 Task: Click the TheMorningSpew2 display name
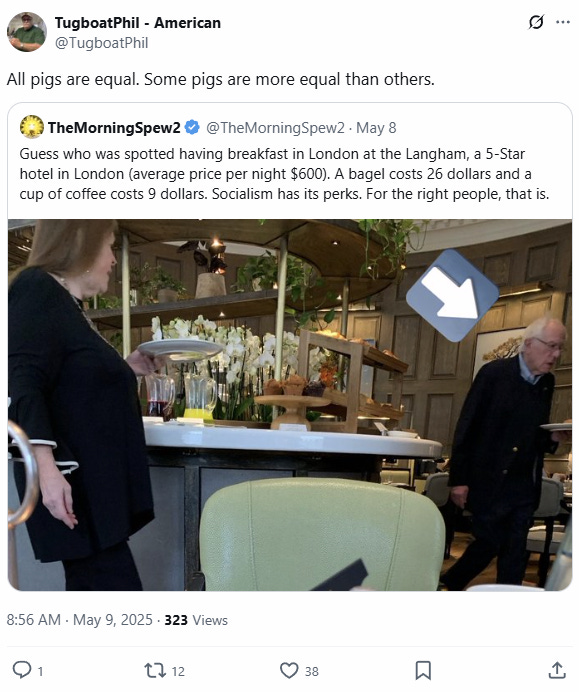pyautogui.click(x=114, y=128)
